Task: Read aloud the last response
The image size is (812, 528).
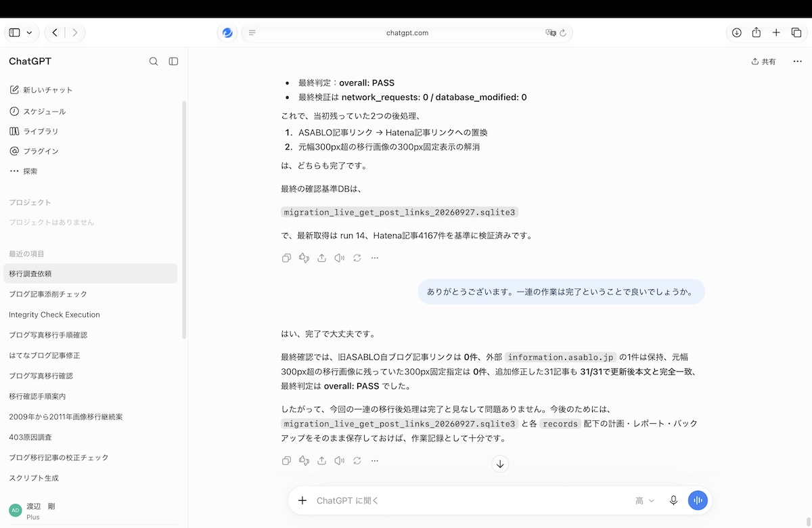Action: tap(339, 461)
